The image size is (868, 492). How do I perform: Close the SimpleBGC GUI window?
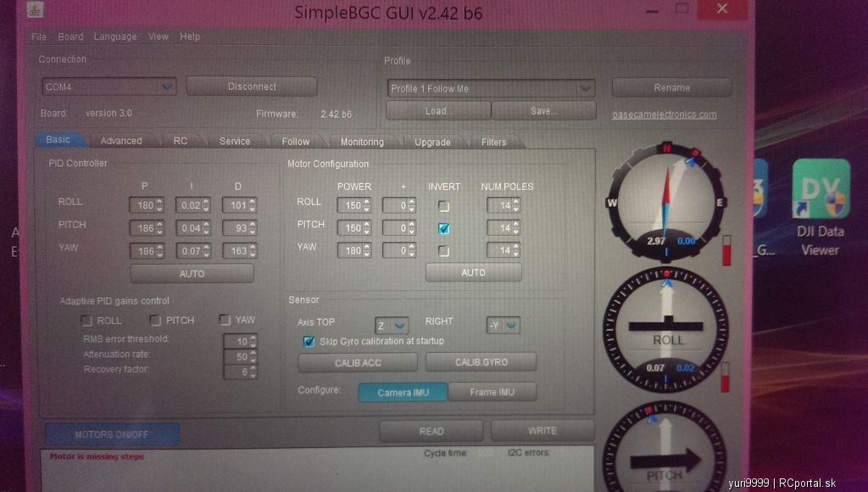click(722, 8)
